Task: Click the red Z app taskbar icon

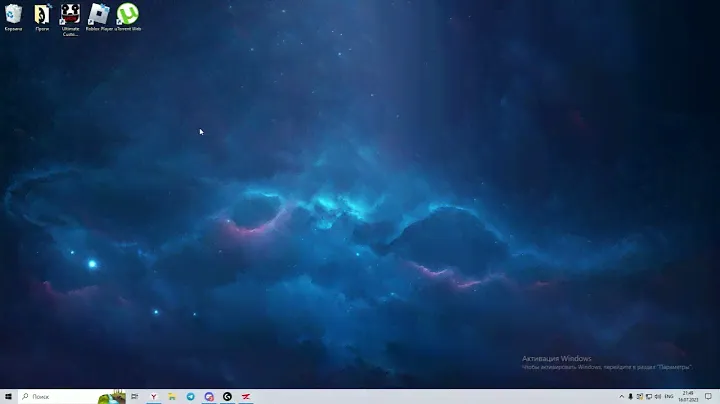Action: click(x=246, y=396)
